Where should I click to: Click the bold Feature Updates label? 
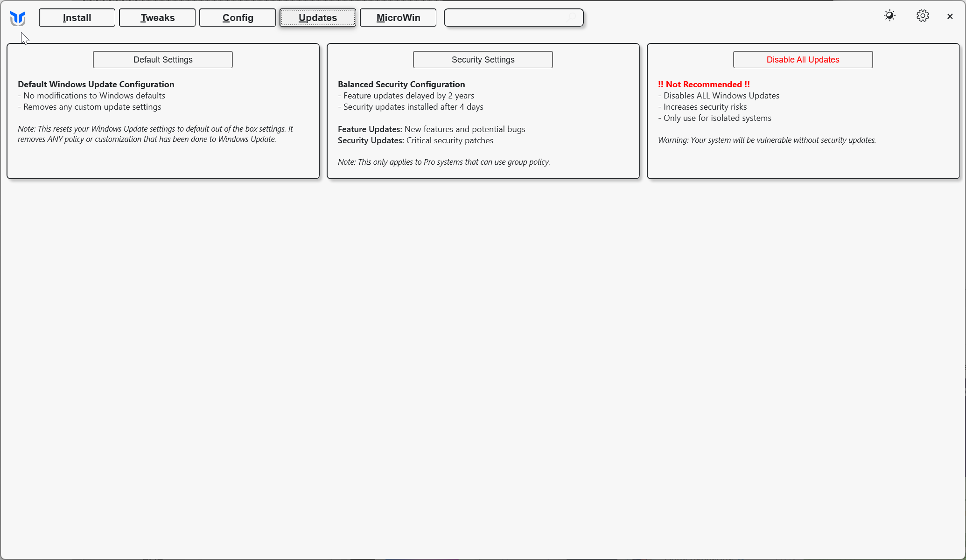pyautogui.click(x=370, y=129)
